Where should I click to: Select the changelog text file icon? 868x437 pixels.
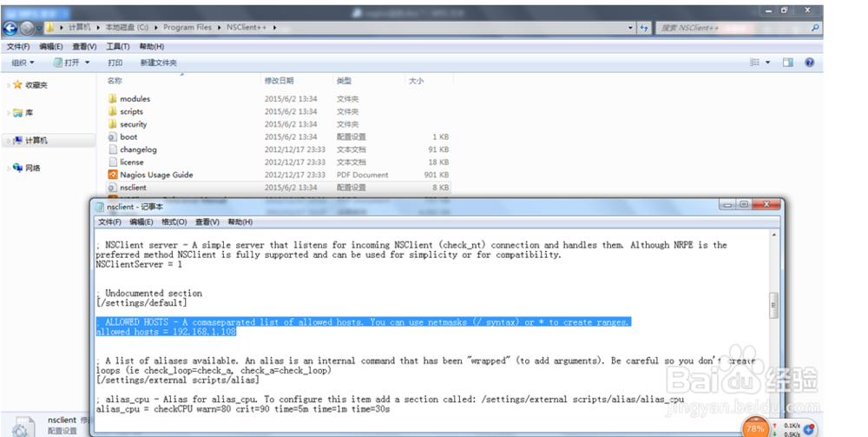click(x=113, y=149)
